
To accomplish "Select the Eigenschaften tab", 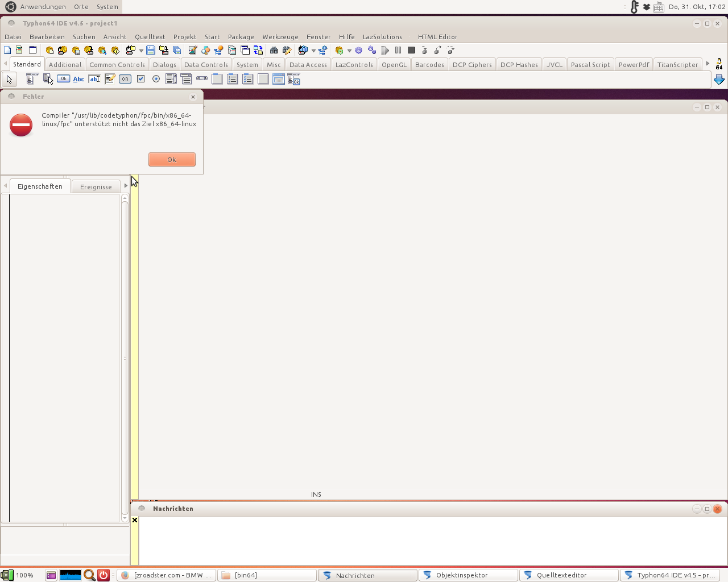I will click(x=40, y=186).
